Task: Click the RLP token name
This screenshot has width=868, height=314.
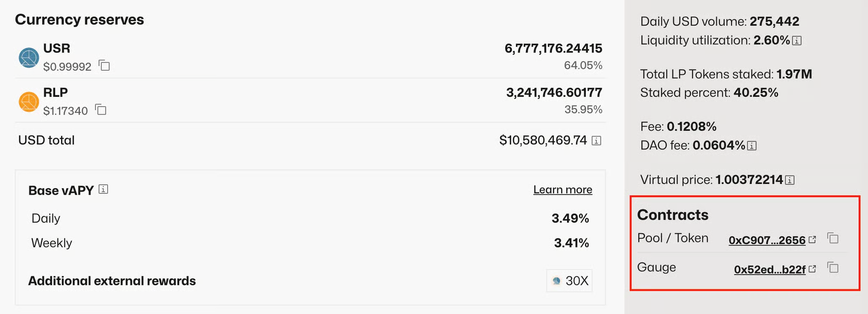Action: (56, 92)
